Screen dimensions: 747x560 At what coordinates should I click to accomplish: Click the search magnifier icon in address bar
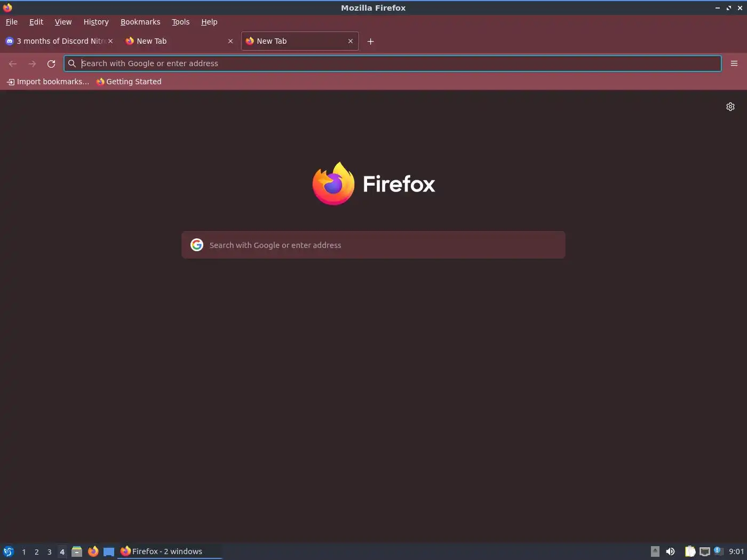tap(72, 63)
